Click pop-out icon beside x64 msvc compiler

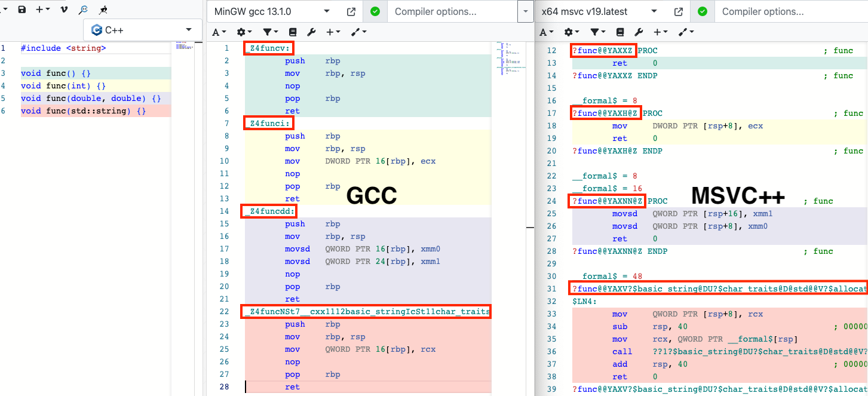679,11
